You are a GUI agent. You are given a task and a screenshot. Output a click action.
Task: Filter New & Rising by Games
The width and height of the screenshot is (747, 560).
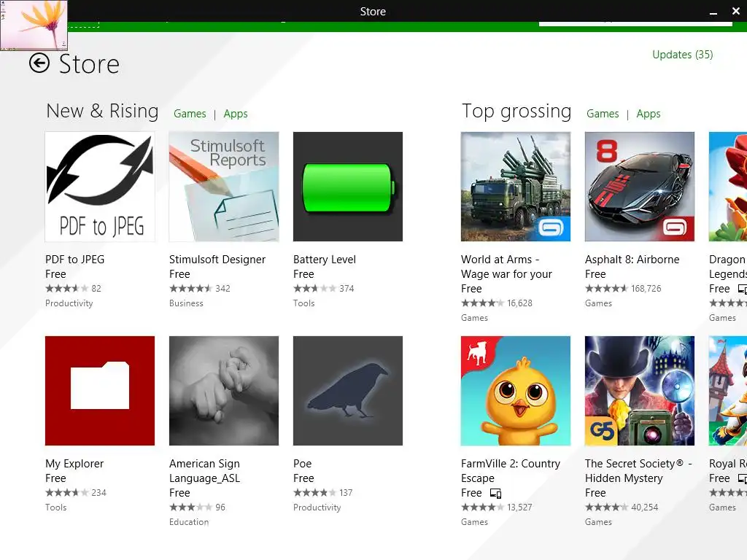[190, 114]
